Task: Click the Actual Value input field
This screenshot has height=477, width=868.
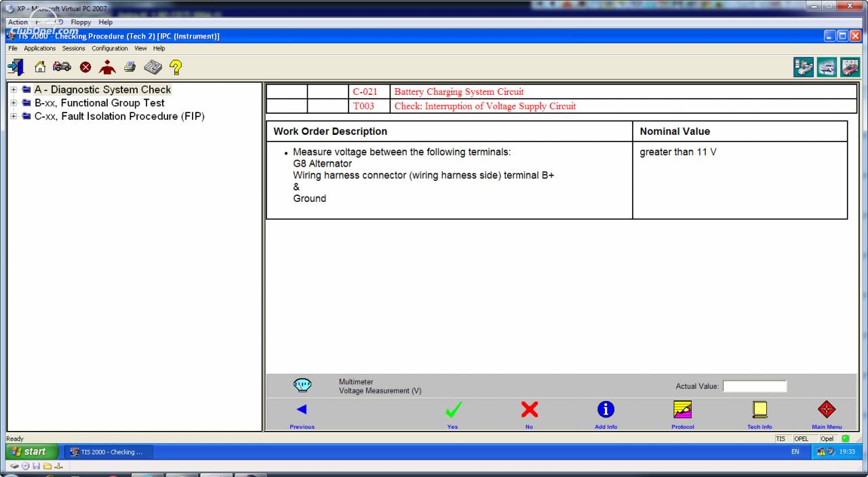Action: click(x=755, y=386)
